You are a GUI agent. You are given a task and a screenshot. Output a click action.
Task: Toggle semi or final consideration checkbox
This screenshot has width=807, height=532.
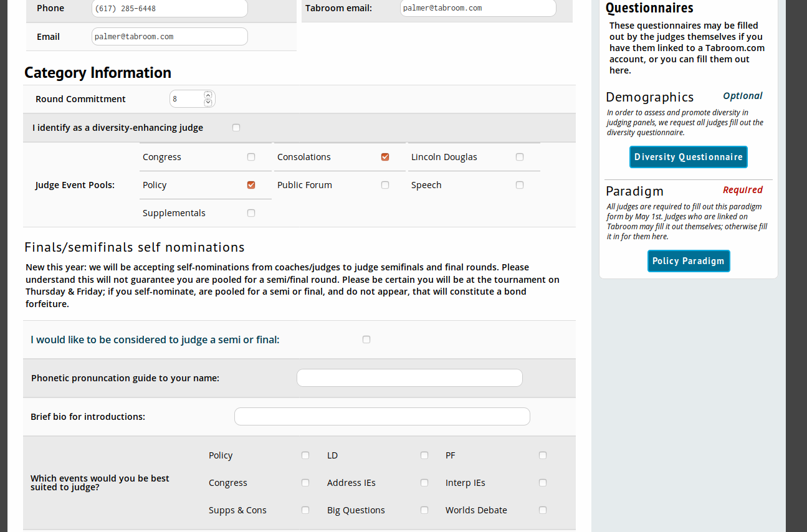366,340
